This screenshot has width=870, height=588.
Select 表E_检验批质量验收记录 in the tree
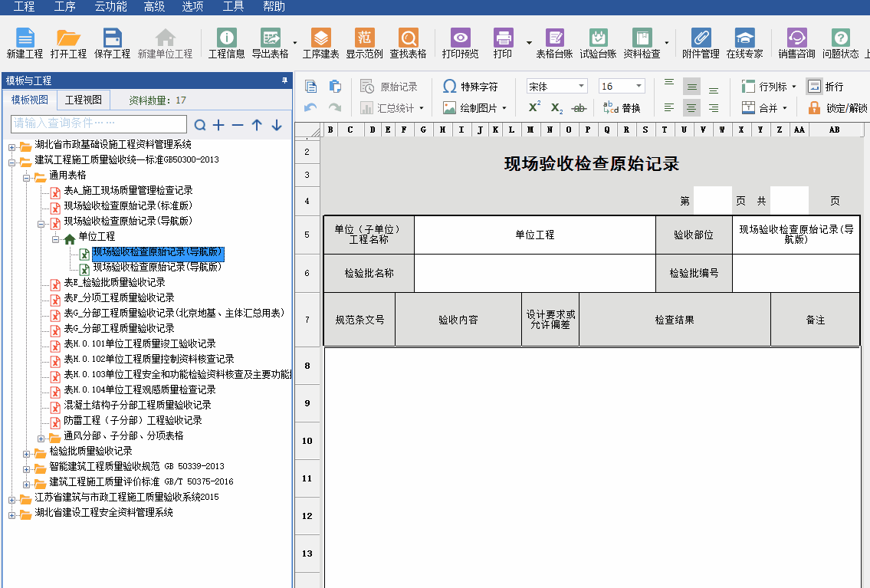point(113,282)
